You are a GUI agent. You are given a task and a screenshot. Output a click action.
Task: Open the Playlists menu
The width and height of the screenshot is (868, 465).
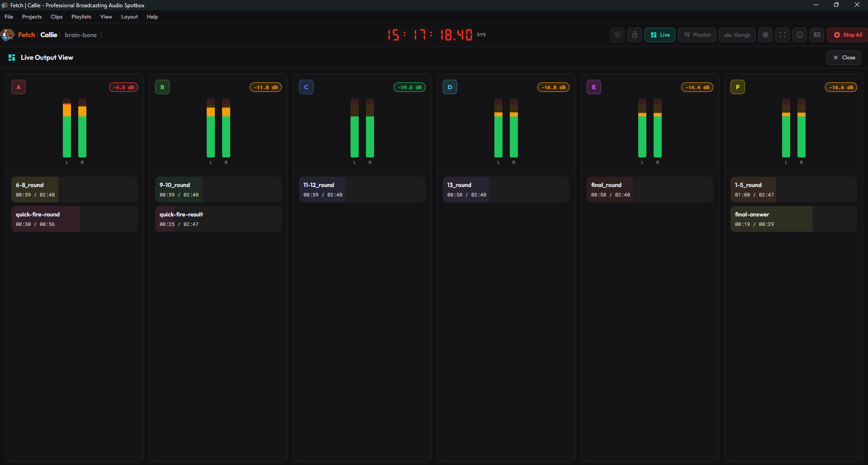tap(81, 17)
